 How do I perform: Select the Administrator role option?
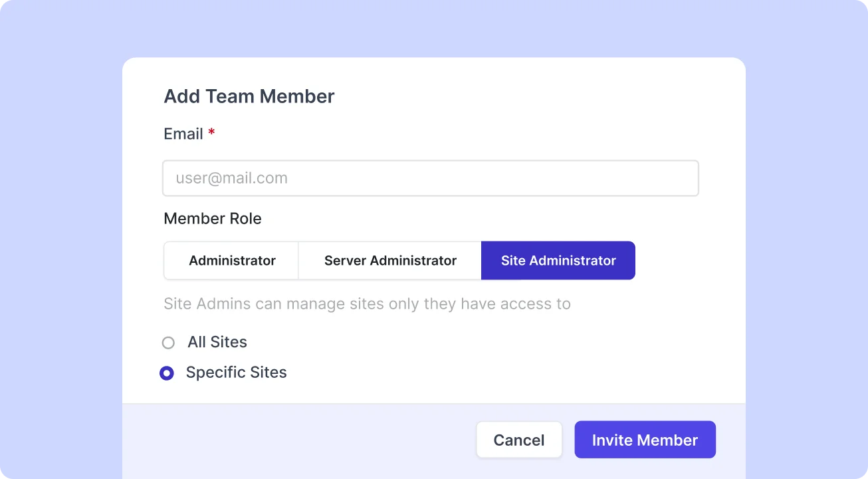pos(232,261)
